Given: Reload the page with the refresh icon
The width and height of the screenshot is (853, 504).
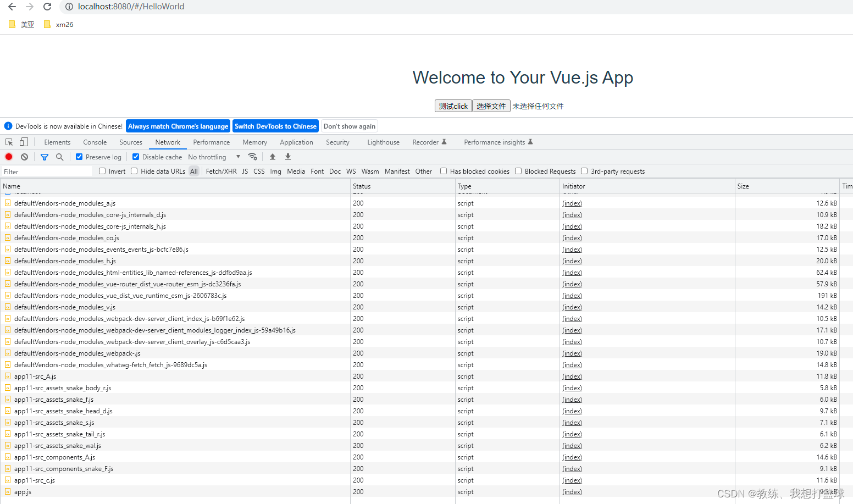Looking at the screenshot, I should [x=47, y=7].
